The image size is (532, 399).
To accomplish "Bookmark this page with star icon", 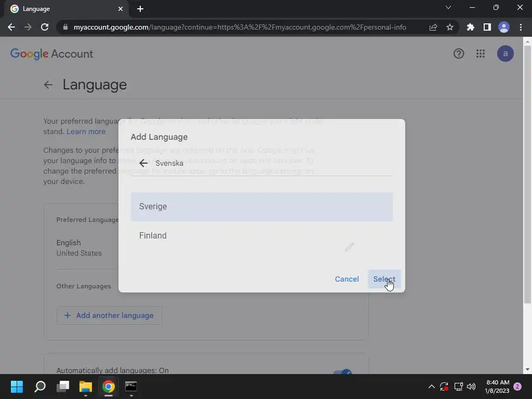I will tap(450, 27).
